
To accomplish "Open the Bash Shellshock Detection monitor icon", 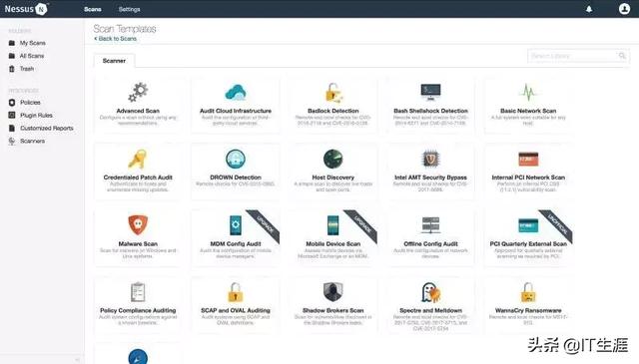I will click(x=430, y=93).
